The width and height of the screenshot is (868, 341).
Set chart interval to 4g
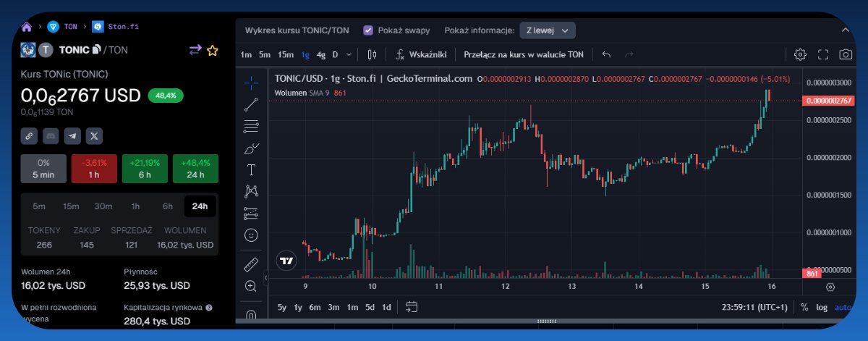coord(321,54)
